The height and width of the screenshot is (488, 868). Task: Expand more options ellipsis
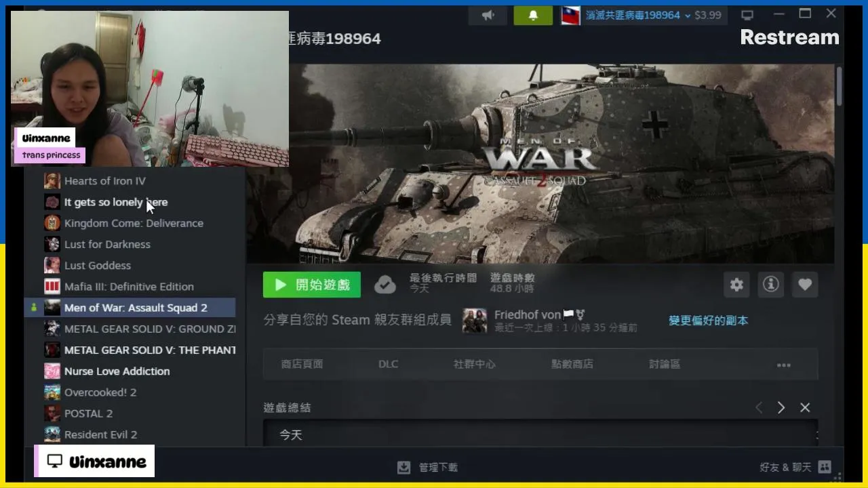784,365
